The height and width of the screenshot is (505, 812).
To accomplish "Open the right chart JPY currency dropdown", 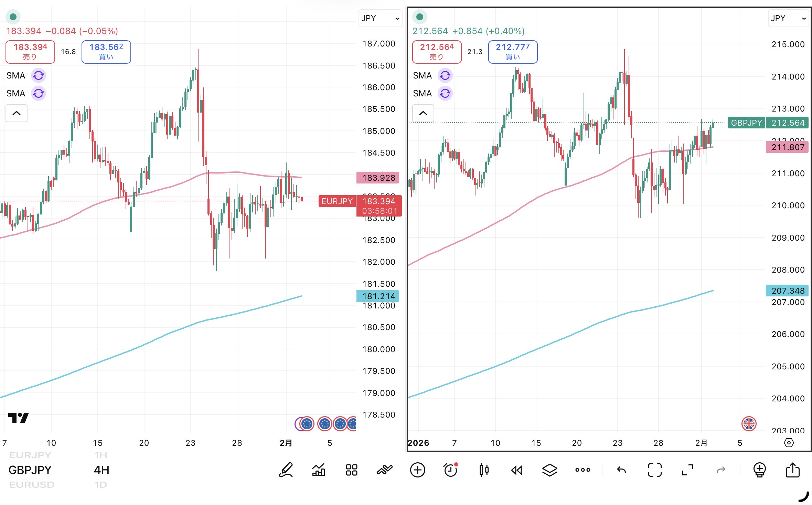I will pyautogui.click(x=788, y=18).
